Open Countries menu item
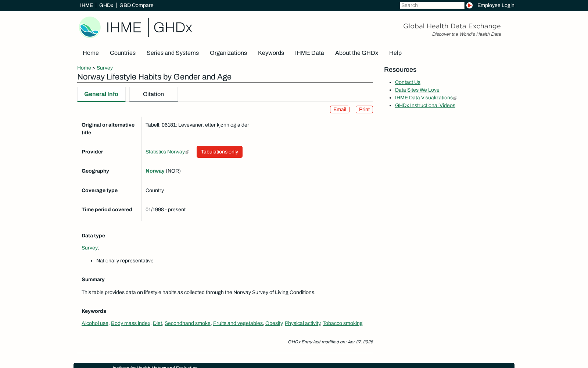588x368 pixels. tap(123, 53)
